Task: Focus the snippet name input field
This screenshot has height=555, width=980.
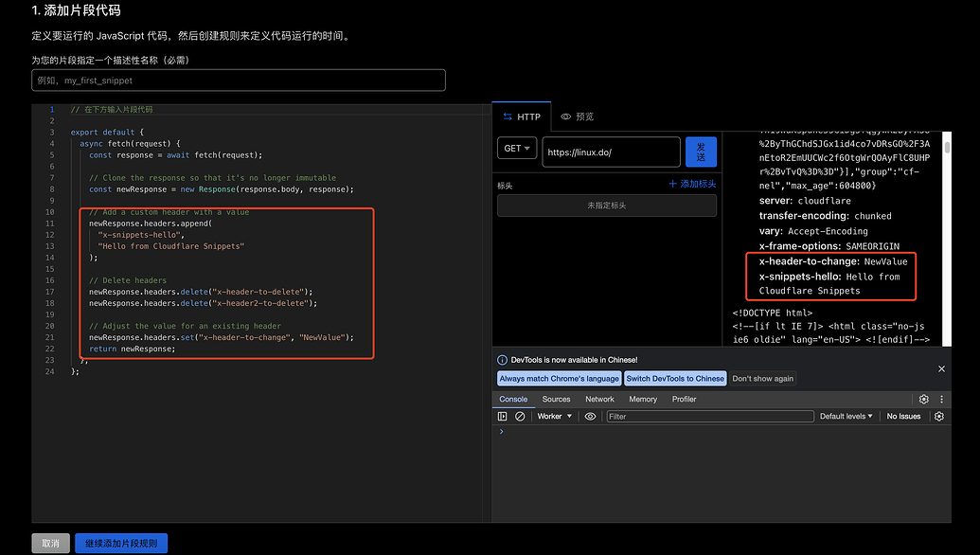Action: pyautogui.click(x=238, y=80)
